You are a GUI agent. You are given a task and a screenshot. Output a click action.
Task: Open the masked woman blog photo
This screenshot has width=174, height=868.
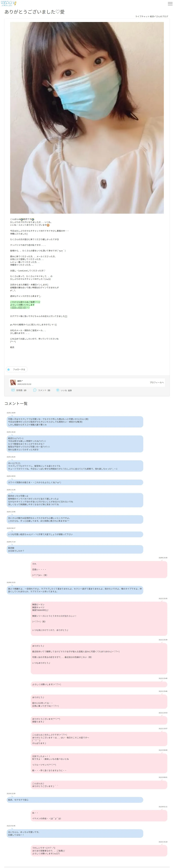click(x=87, y=118)
